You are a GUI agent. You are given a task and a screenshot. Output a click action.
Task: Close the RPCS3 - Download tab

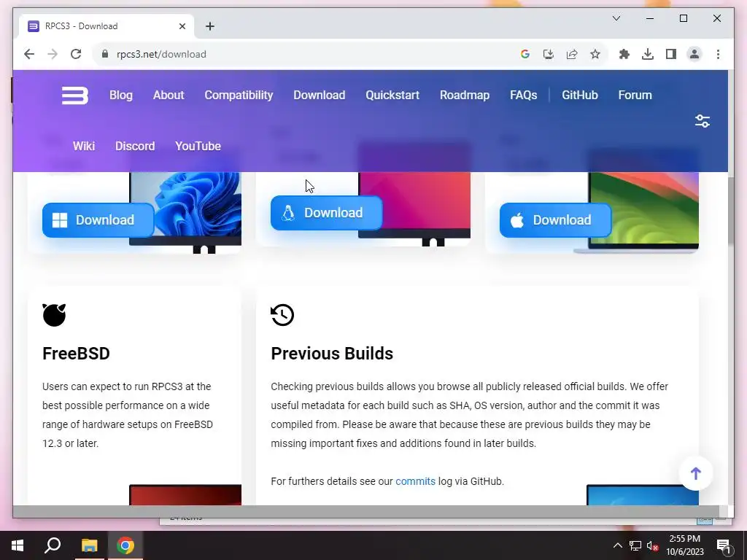coord(182,26)
